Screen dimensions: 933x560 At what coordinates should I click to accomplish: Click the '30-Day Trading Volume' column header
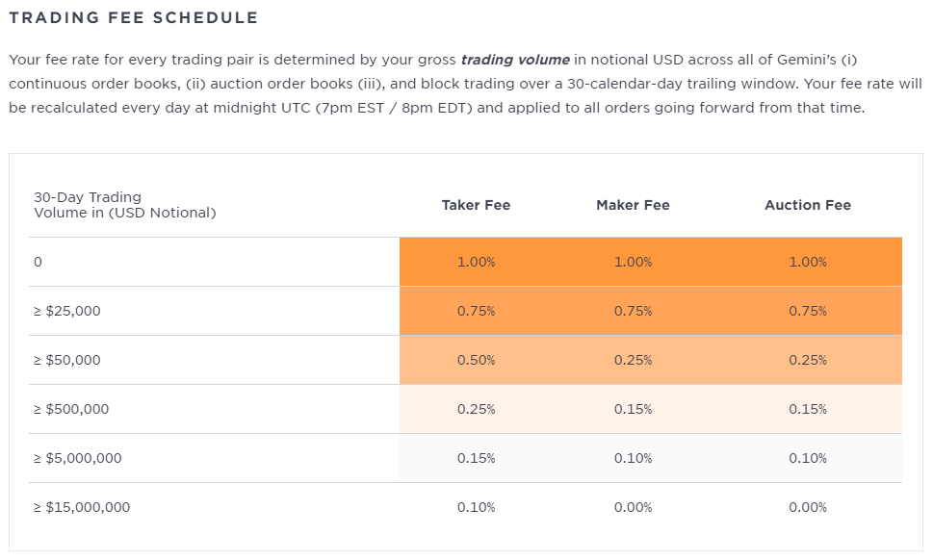click(x=124, y=205)
